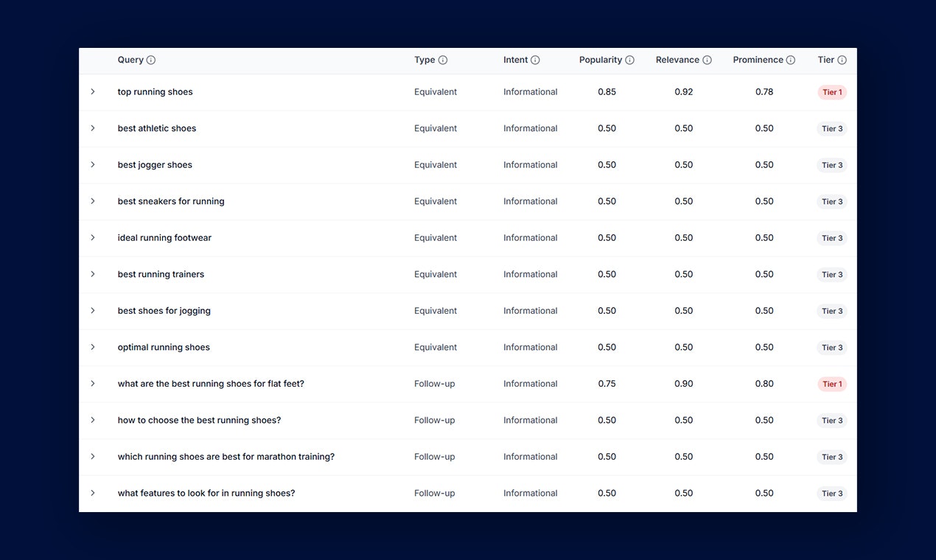Open the Tier column info icon

[x=841, y=60]
